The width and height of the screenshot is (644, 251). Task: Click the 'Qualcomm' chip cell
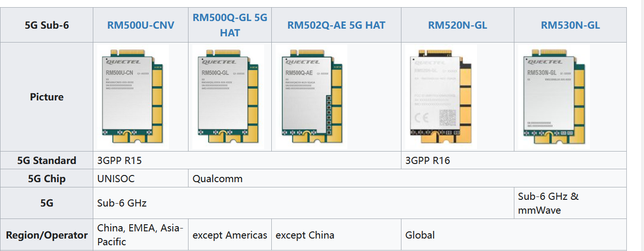point(408,178)
